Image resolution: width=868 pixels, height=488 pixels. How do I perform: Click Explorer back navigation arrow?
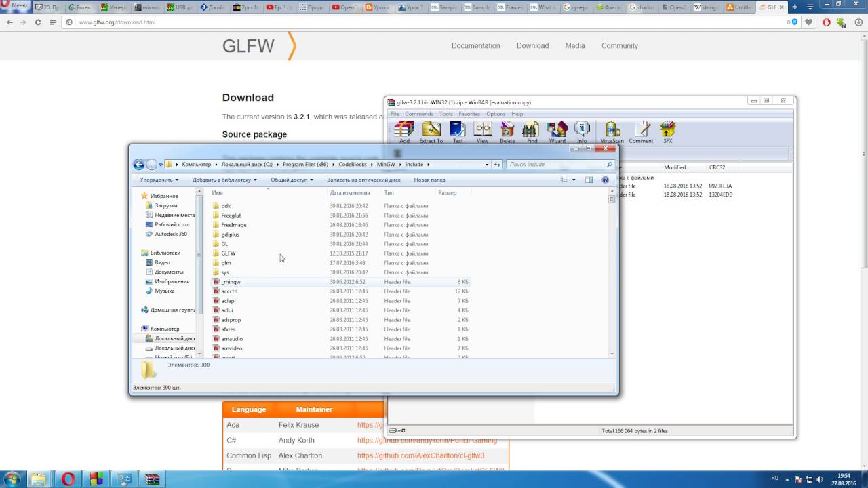coord(139,165)
